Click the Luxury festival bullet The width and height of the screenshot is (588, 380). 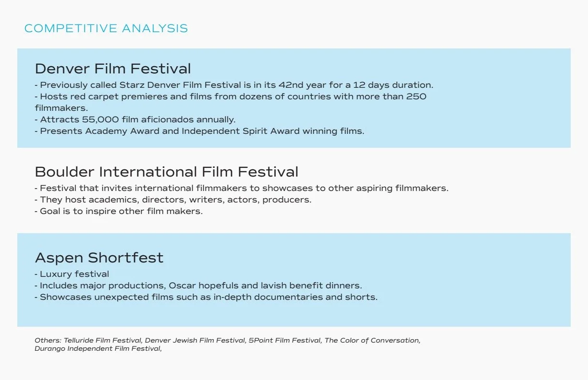coord(72,274)
